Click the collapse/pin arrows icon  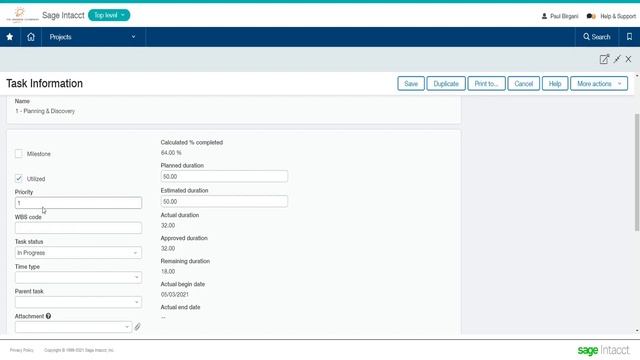point(617,59)
